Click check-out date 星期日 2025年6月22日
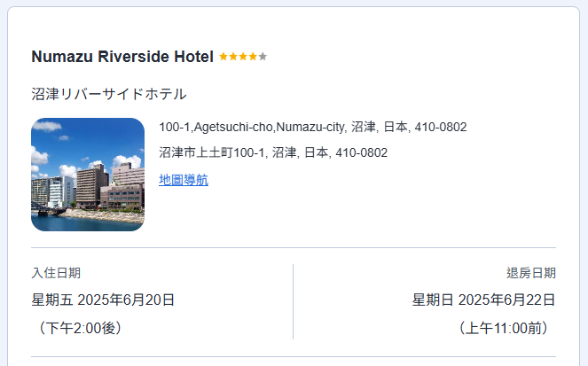 click(x=483, y=300)
